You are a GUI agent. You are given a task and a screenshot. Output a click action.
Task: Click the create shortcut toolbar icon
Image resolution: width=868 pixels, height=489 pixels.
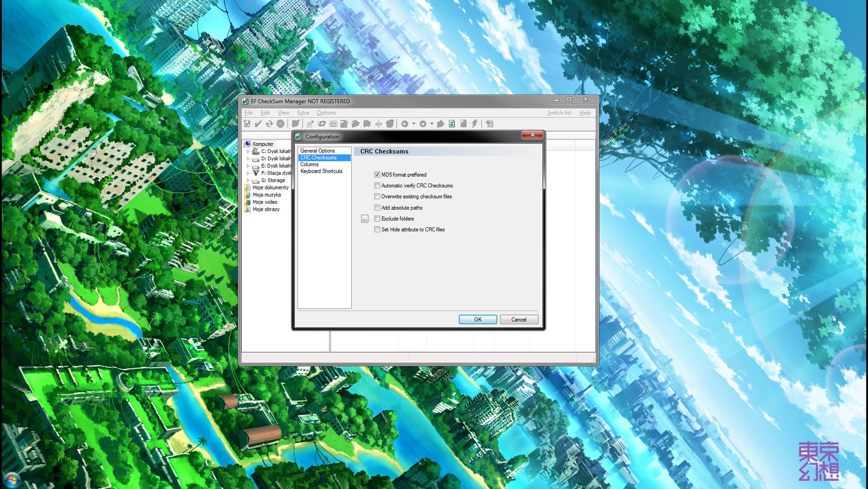(310, 124)
